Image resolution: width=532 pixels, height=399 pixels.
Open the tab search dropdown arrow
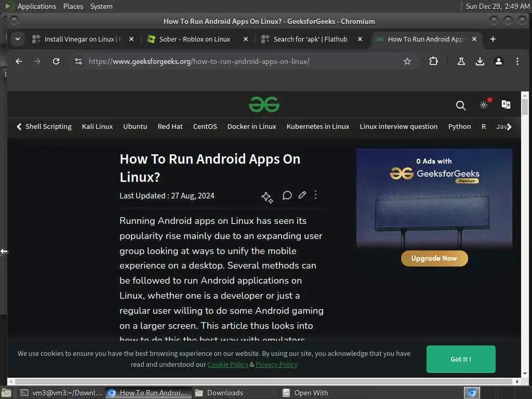[18, 39]
